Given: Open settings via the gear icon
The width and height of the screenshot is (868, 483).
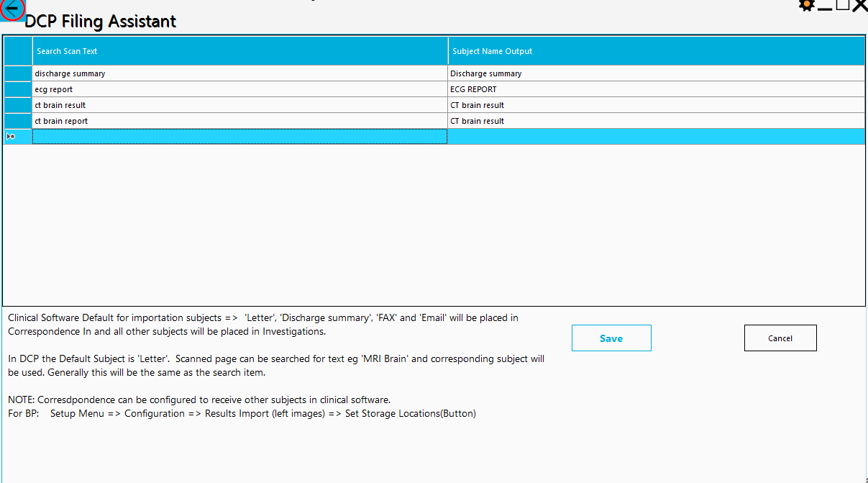Looking at the screenshot, I should point(807,5).
